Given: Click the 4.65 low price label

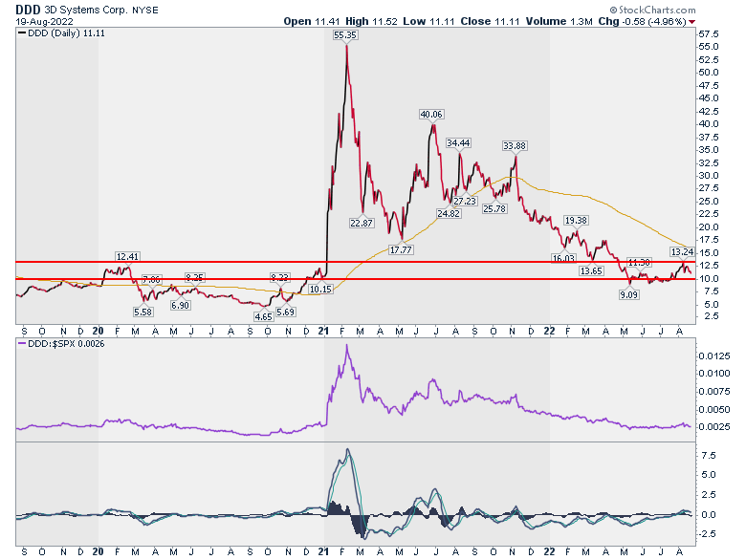Looking at the screenshot, I should tap(264, 316).
